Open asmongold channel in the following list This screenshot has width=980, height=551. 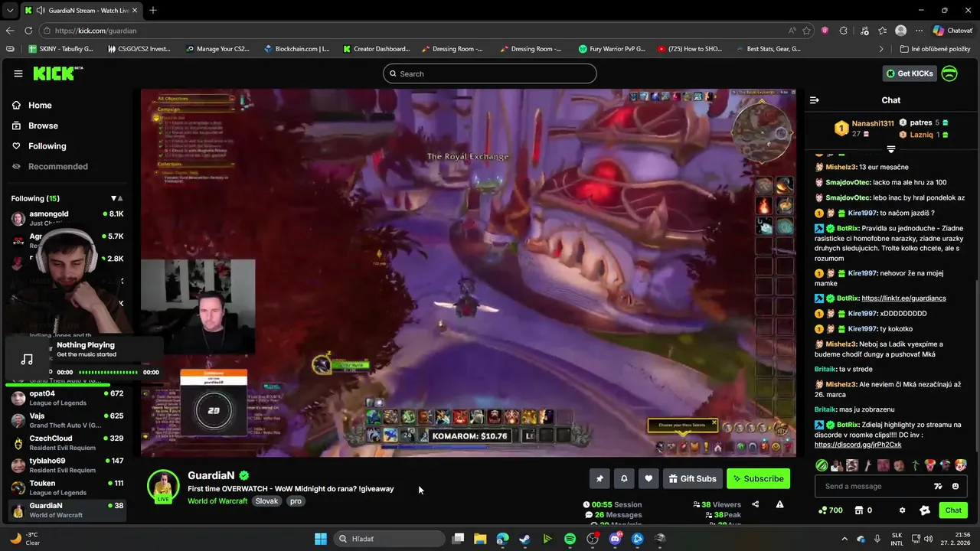67,217
